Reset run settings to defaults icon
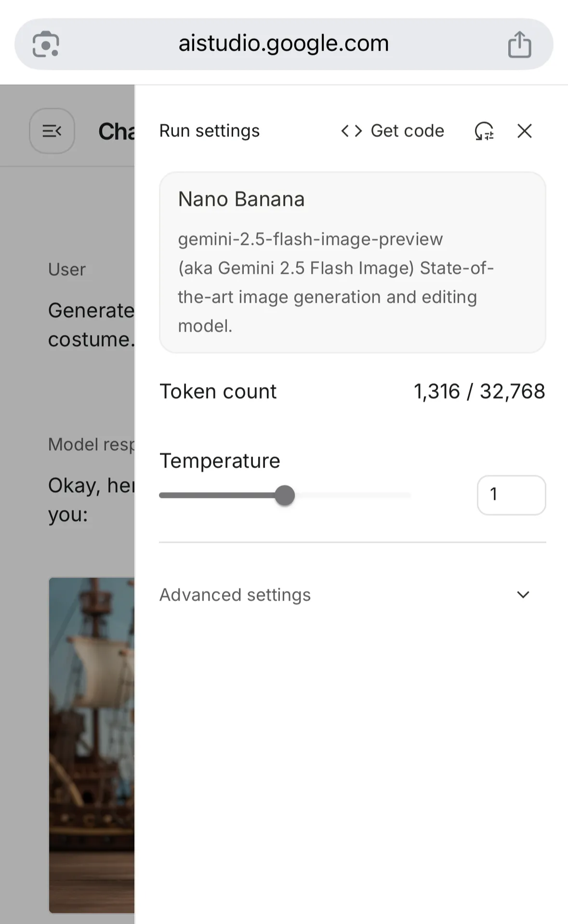Viewport: 568px width, 924px height. coord(484,131)
